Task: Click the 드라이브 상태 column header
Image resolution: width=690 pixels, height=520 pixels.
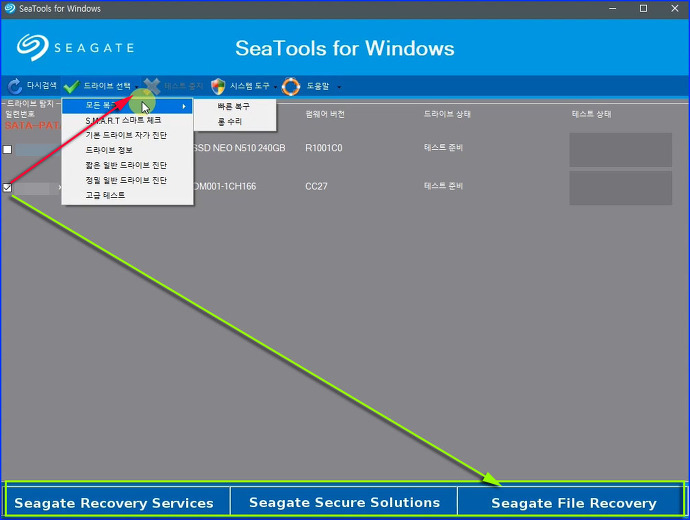Action: [447, 114]
